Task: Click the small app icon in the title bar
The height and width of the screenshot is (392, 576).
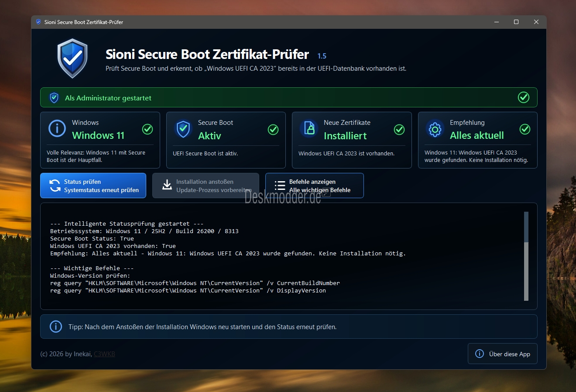Action: pos(38,22)
